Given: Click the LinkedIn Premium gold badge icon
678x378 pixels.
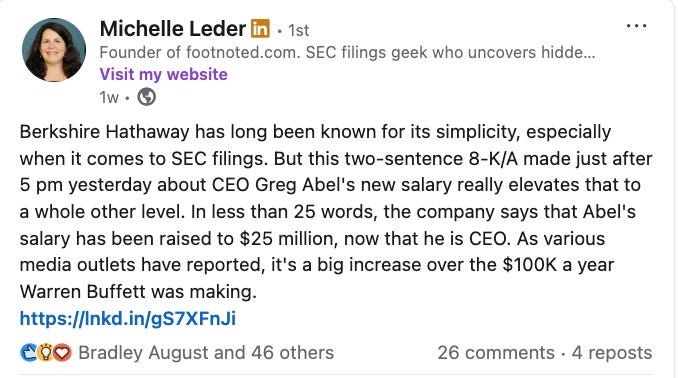Looking at the screenshot, I should coord(260,29).
